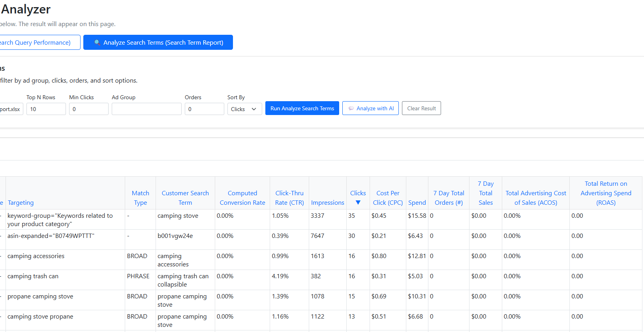This screenshot has width=644, height=332.
Task: Click Run Analyze Search Terms button
Action: click(x=302, y=108)
